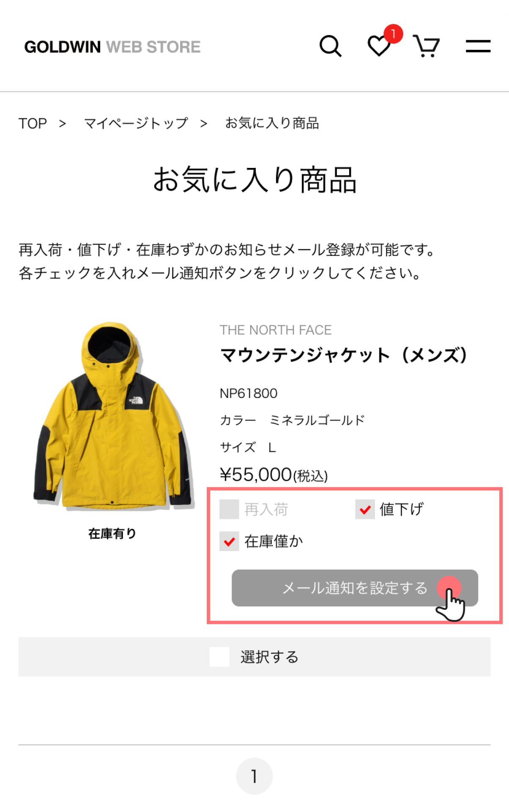Click お気に入り商品 breadcrumb item

click(272, 123)
